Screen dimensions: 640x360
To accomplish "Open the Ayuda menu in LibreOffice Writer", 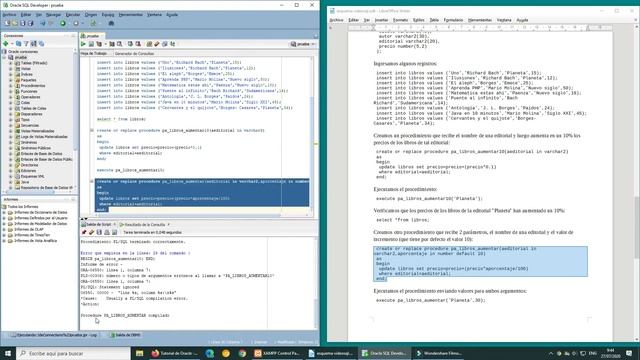I will (522, 20).
